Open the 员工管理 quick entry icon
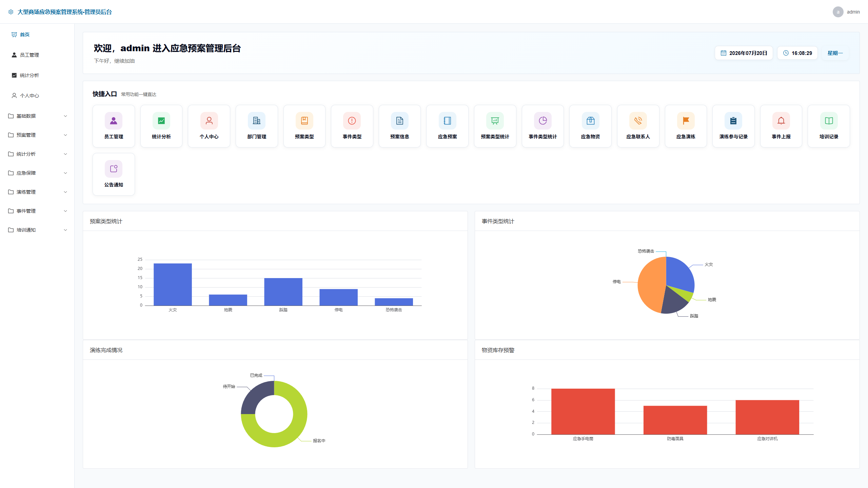Image resolution: width=868 pixels, height=488 pixels. [114, 121]
